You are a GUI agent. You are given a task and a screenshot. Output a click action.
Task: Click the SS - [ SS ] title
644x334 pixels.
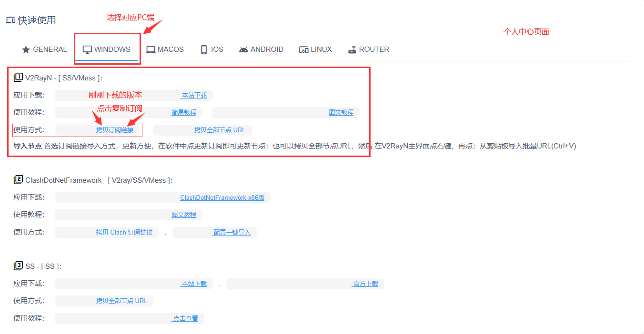pyautogui.click(x=43, y=266)
